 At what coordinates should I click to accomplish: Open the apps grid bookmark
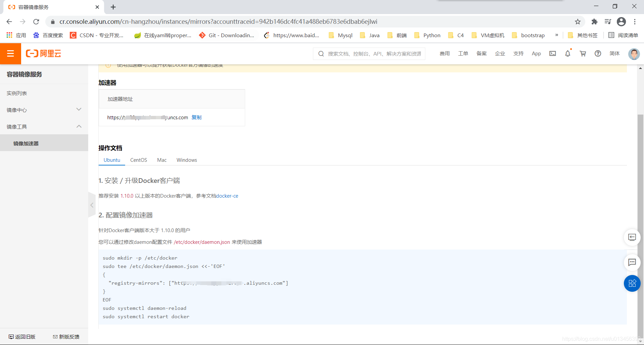tap(16, 35)
